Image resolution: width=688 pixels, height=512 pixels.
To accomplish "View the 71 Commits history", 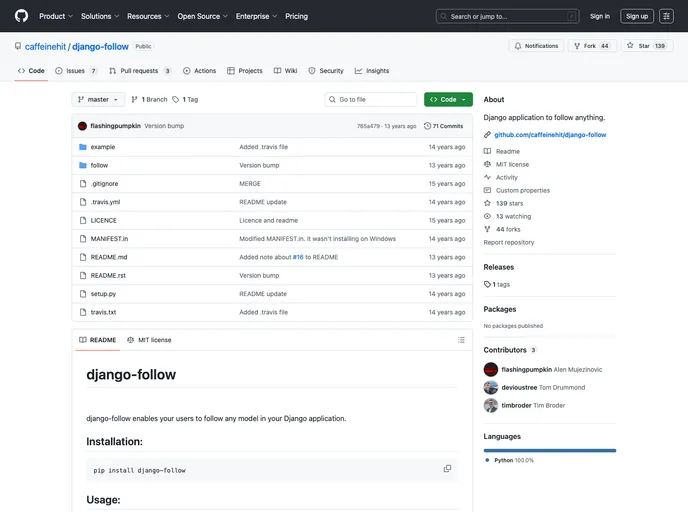I will (443, 126).
